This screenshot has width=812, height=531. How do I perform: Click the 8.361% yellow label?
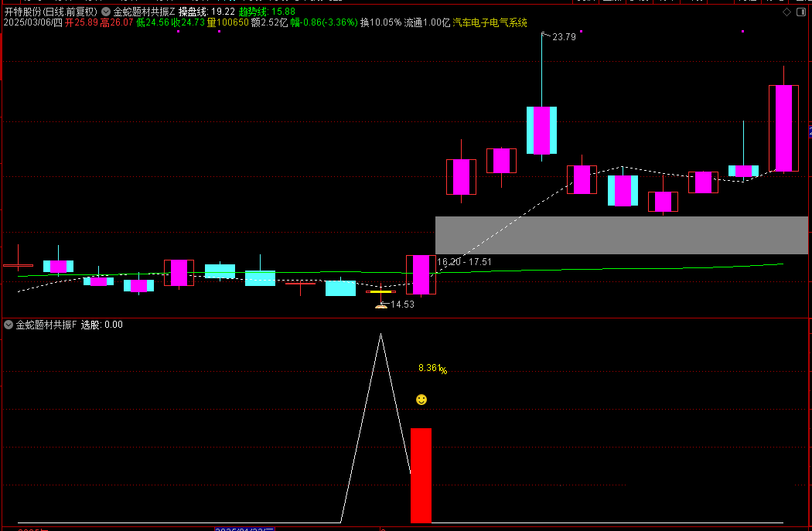[432, 369]
